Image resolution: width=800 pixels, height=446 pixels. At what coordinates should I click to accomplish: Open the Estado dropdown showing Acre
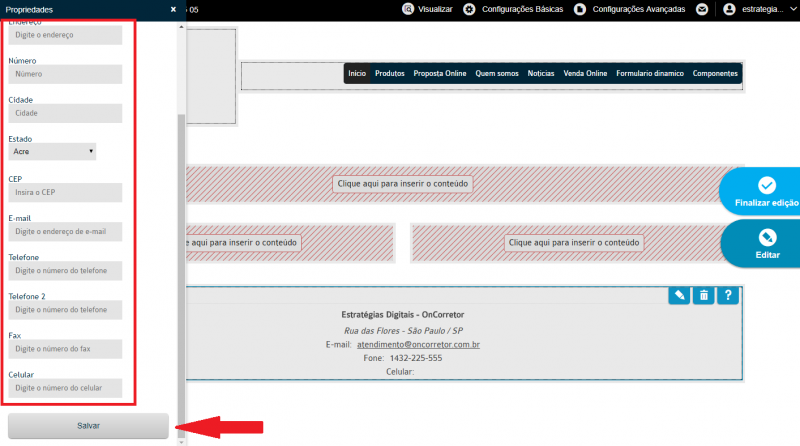[x=52, y=152]
